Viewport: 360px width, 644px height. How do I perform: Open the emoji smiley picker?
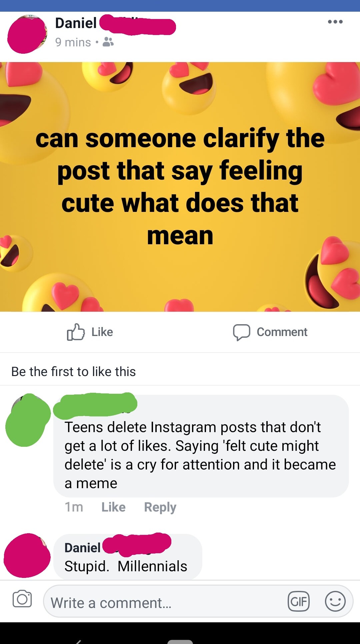[x=335, y=601]
